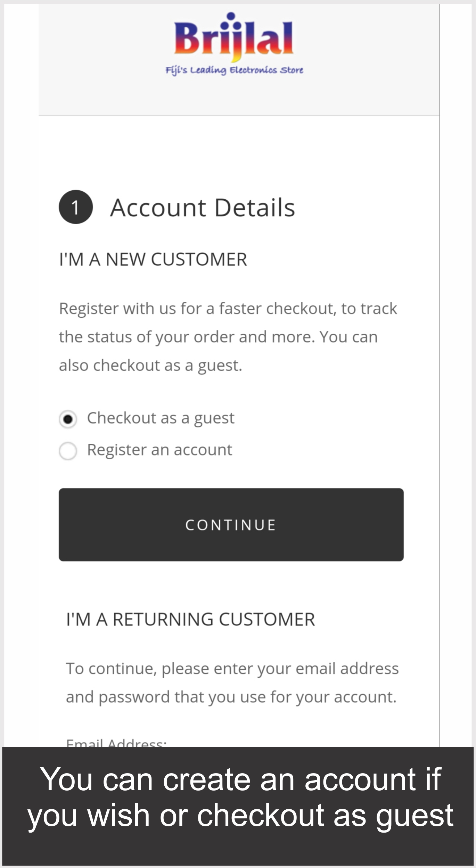Image resolution: width=476 pixels, height=868 pixels.
Task: Click "the status of your order and more" line
Action: click(x=218, y=337)
